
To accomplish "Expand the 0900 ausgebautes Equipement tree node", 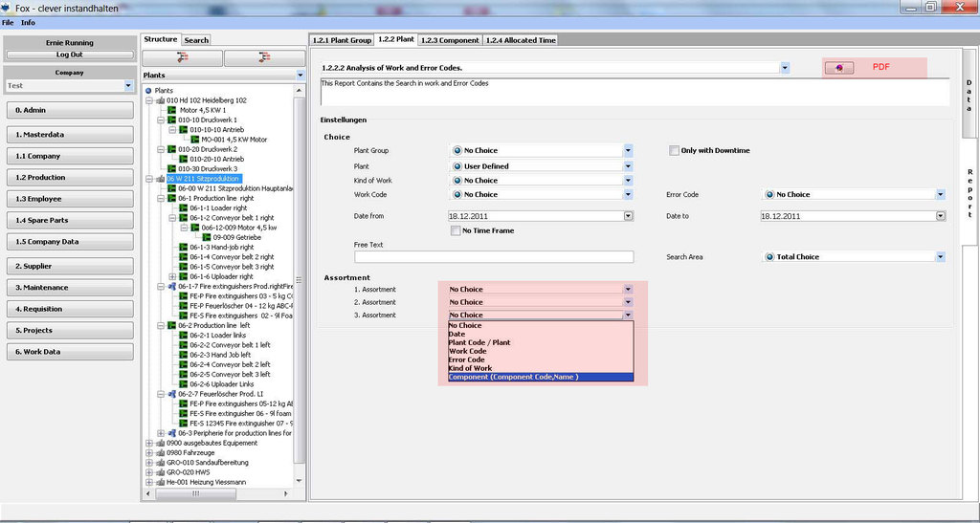I will click(x=148, y=443).
